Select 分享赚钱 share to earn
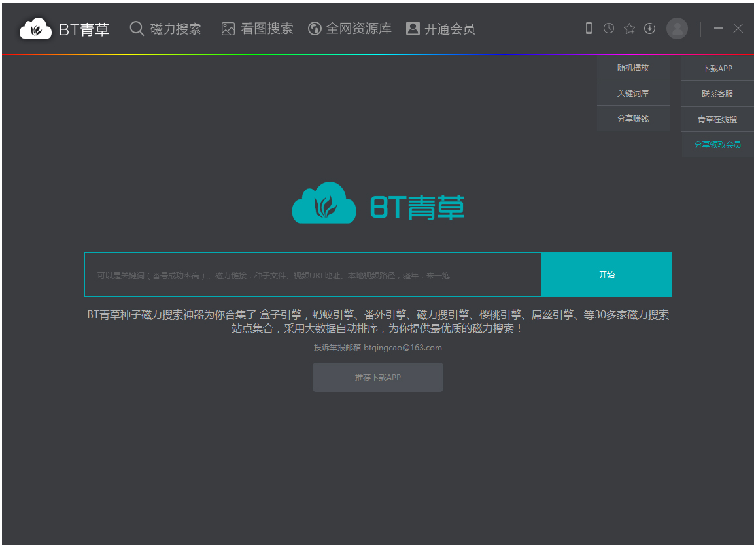 click(x=633, y=118)
